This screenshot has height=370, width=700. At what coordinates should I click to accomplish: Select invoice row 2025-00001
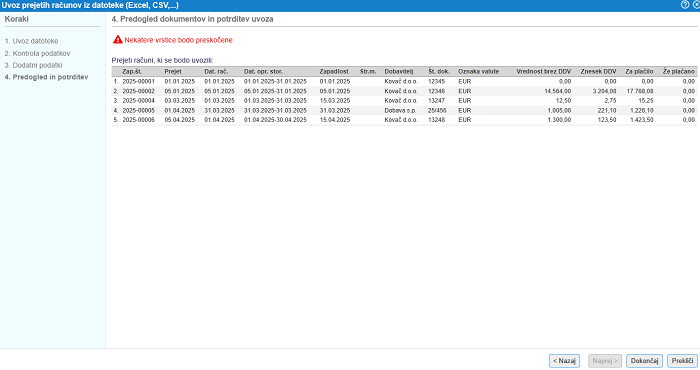pos(404,82)
